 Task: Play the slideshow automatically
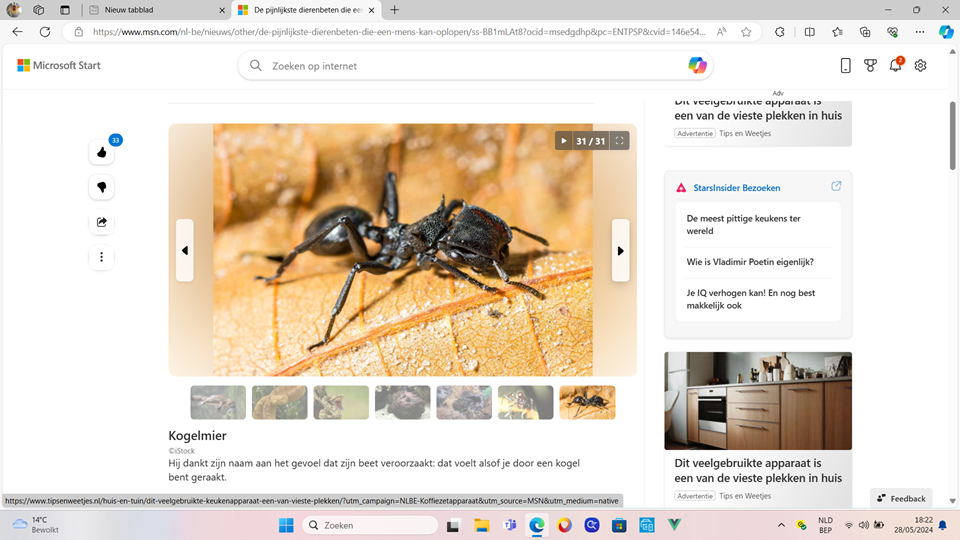[564, 141]
